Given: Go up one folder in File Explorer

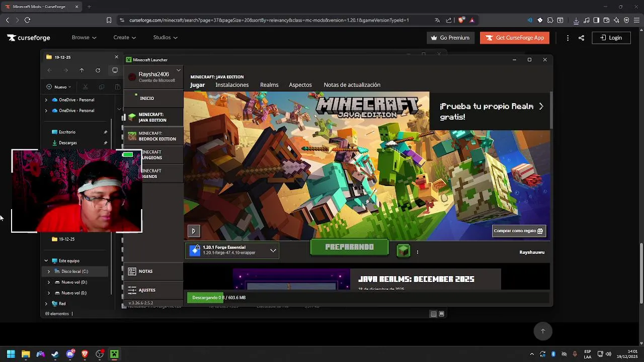Looking at the screenshot, I should (x=82, y=70).
